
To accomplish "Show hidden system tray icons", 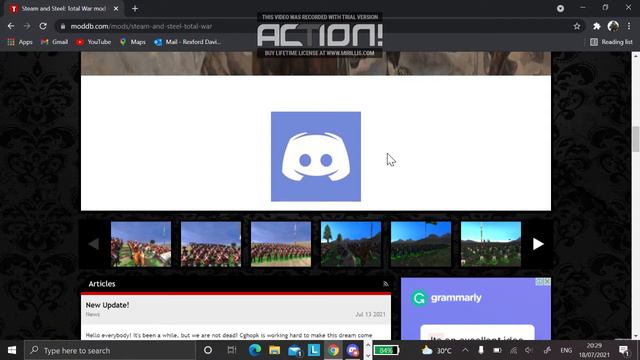I will click(465, 350).
